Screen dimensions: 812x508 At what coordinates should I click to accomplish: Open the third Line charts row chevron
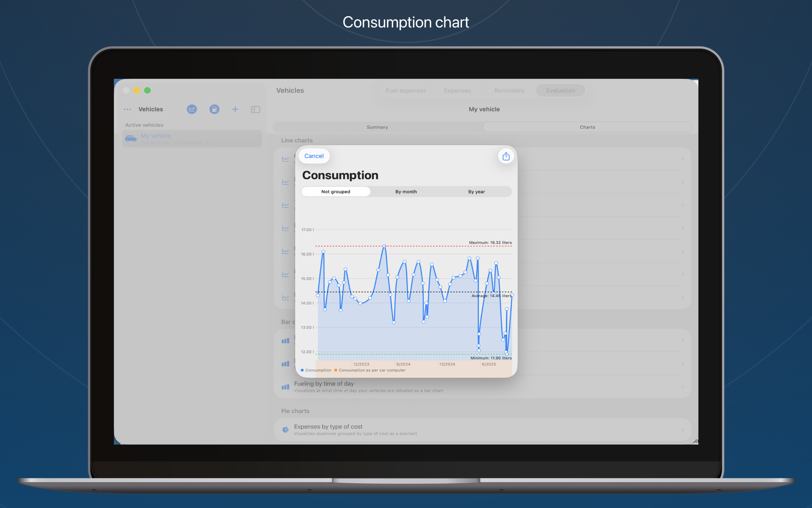(x=683, y=205)
